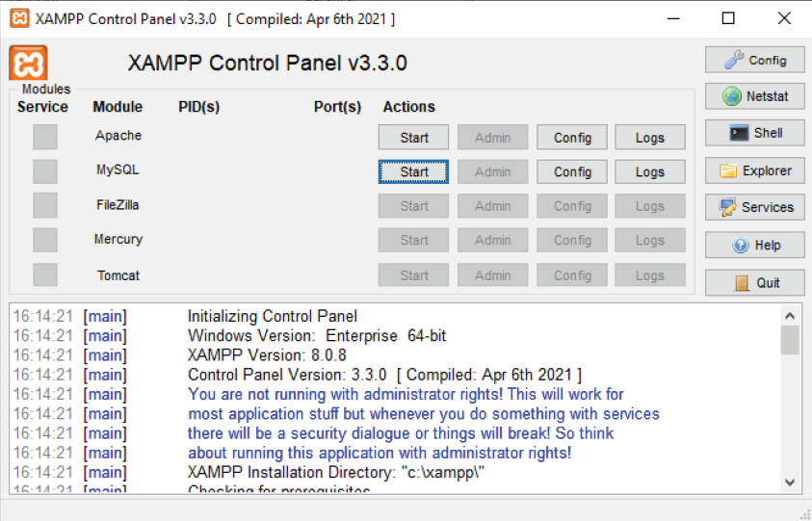The image size is (812, 521).
Task: Open the Explorer folder button
Action: tap(755, 170)
